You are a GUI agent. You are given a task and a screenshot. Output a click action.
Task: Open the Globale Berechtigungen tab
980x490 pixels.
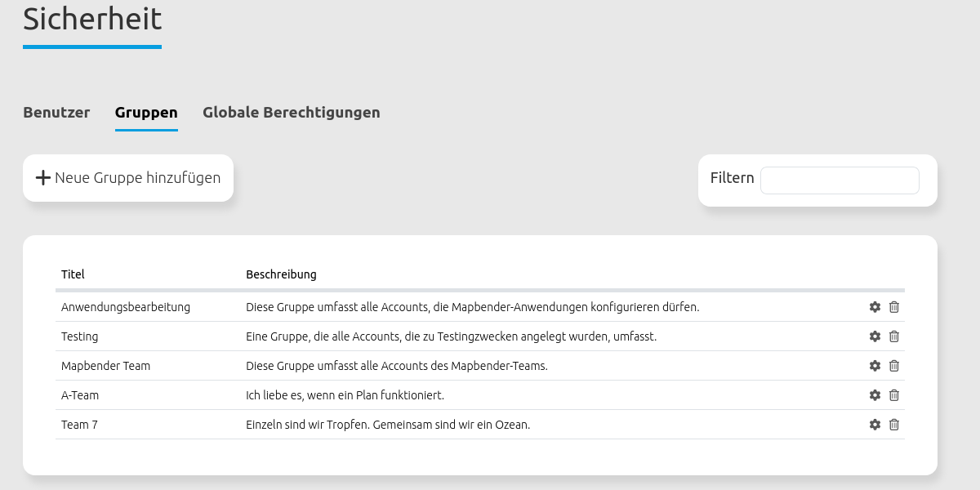pos(291,113)
